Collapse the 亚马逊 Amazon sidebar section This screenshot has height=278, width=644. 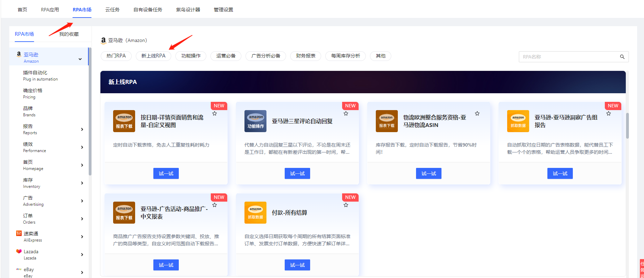(80, 59)
